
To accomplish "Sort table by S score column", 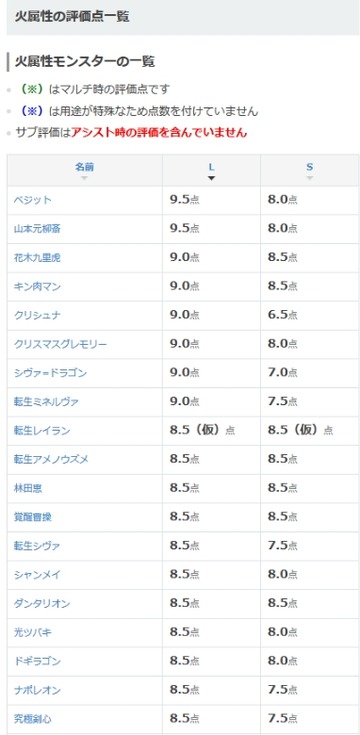I will (x=309, y=167).
